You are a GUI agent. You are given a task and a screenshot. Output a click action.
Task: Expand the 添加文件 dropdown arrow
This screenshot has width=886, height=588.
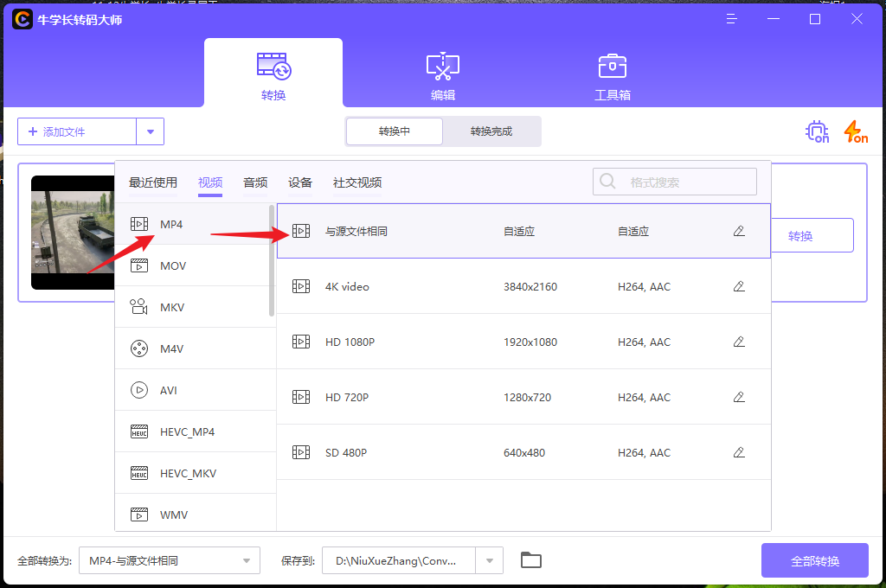click(x=150, y=131)
